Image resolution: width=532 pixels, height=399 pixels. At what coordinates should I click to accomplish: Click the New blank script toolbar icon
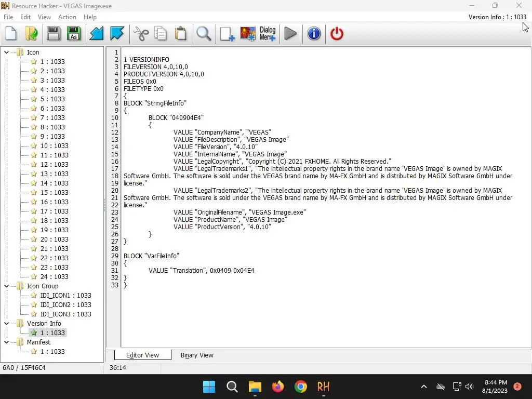pos(11,34)
